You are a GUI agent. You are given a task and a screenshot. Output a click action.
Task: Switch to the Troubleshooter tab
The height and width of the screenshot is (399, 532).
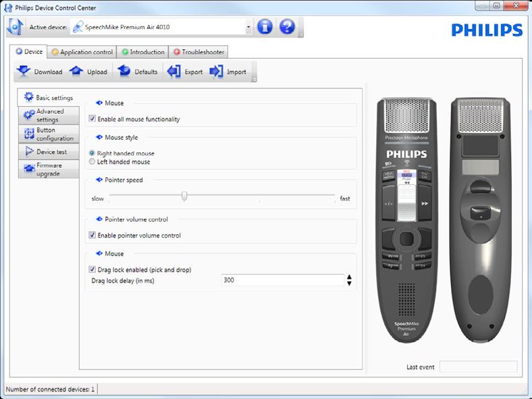(198, 52)
